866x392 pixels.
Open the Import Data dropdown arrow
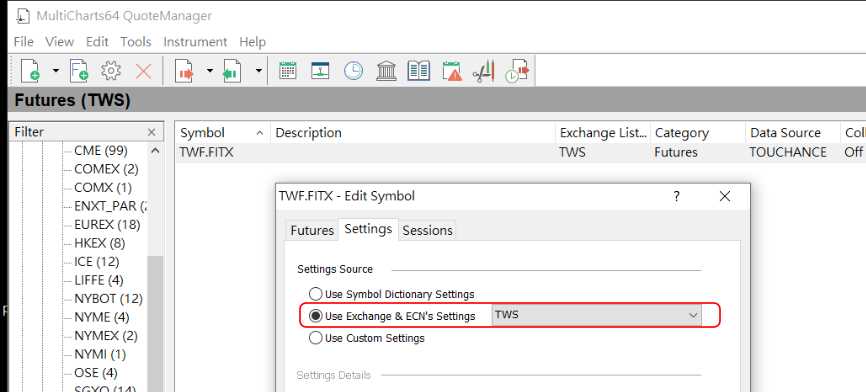tap(209, 71)
